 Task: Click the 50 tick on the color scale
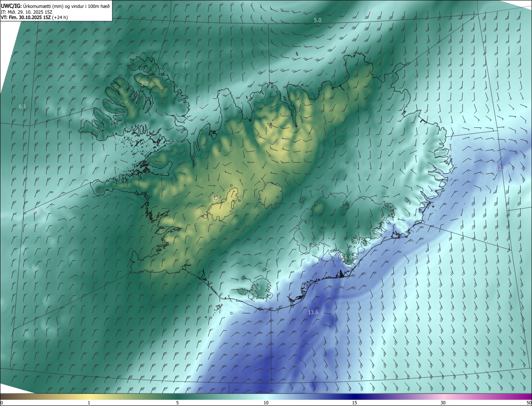(529, 403)
